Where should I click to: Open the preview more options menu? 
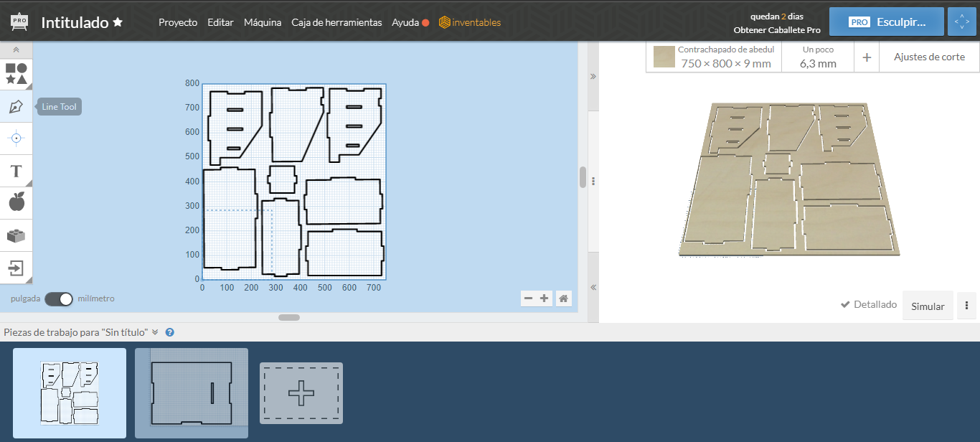pyautogui.click(x=966, y=306)
